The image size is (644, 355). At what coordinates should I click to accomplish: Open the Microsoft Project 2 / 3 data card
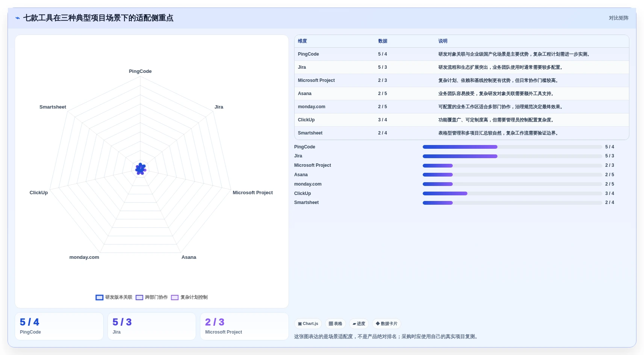(244, 326)
